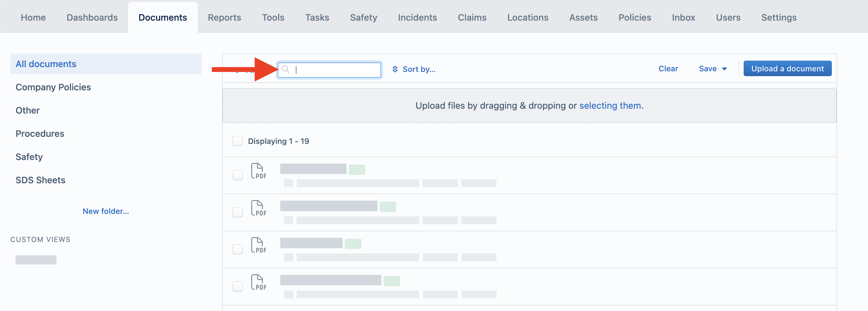
Task: Check the second document row checkbox
Action: click(x=238, y=212)
